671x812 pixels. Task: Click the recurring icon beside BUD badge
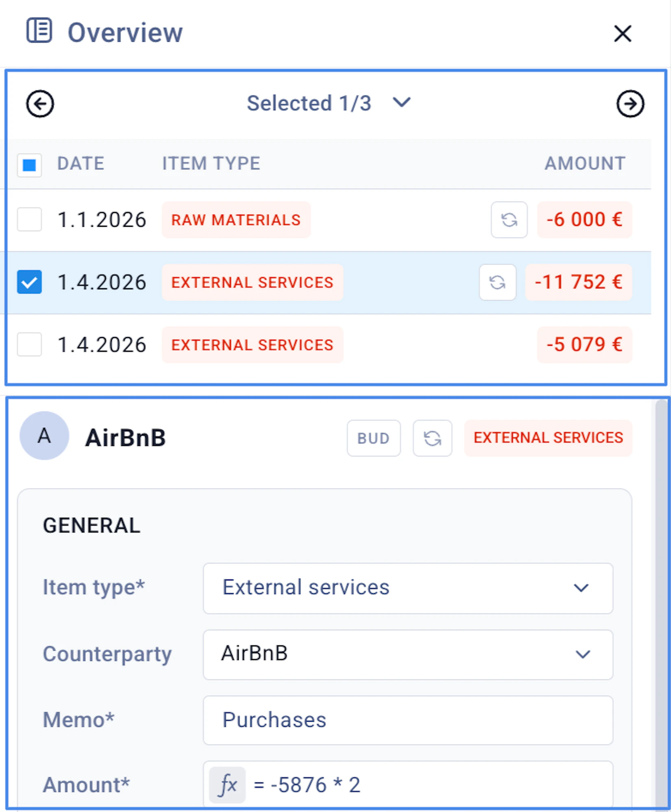pos(432,438)
